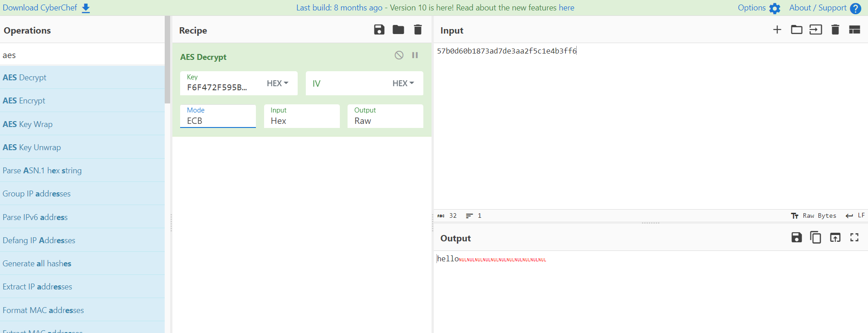This screenshot has width=868, height=333.
Task: Save the recipe with the floppy icon
Action: (379, 30)
